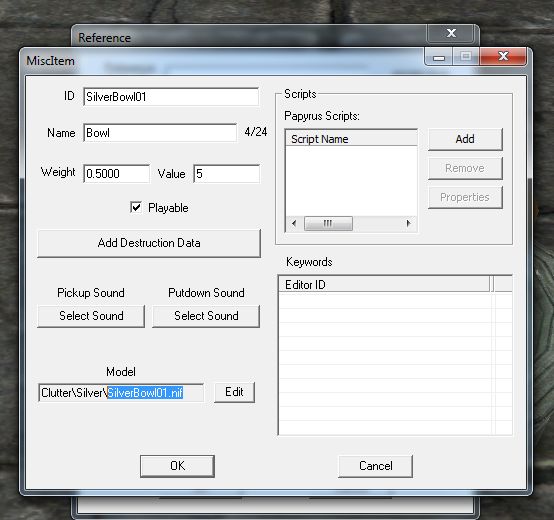
Task: Cancel the MiscItem dialog
Action: [x=376, y=466]
